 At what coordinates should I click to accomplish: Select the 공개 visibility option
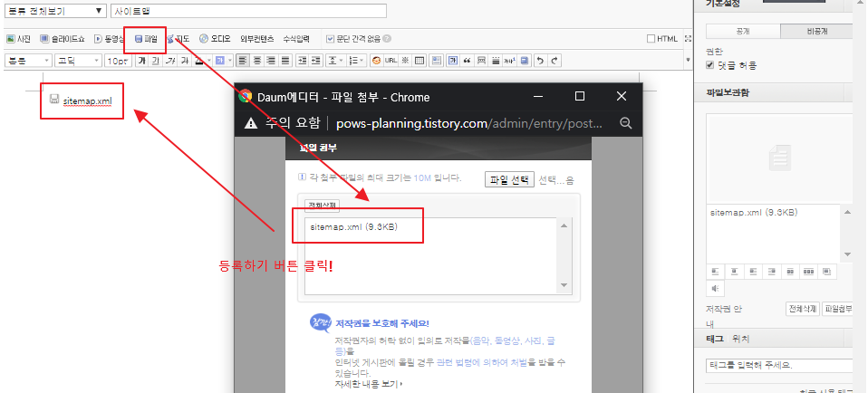[x=743, y=32]
